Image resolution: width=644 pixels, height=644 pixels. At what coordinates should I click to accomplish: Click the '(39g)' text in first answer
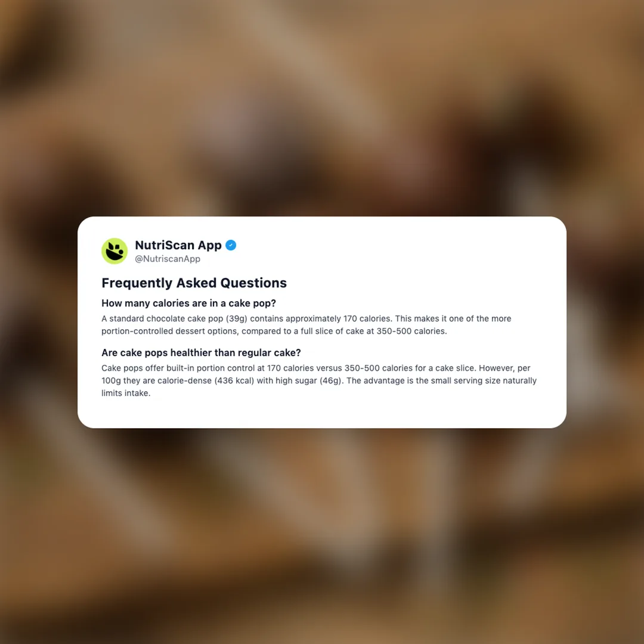[237, 318]
